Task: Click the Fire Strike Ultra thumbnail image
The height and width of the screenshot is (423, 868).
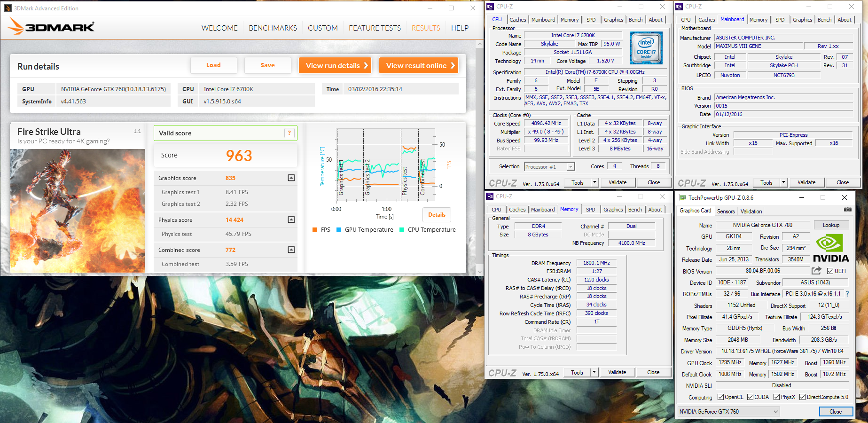Action: pos(78,211)
